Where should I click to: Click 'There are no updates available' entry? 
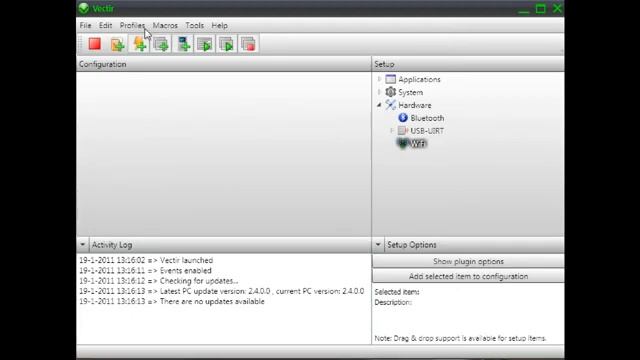pyautogui.click(x=172, y=301)
